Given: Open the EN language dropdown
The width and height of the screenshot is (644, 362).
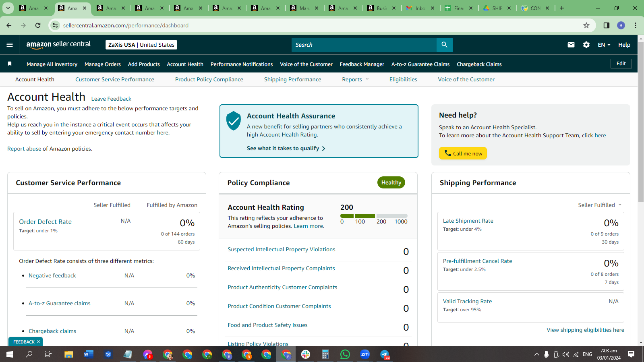Looking at the screenshot, I should pyautogui.click(x=604, y=45).
